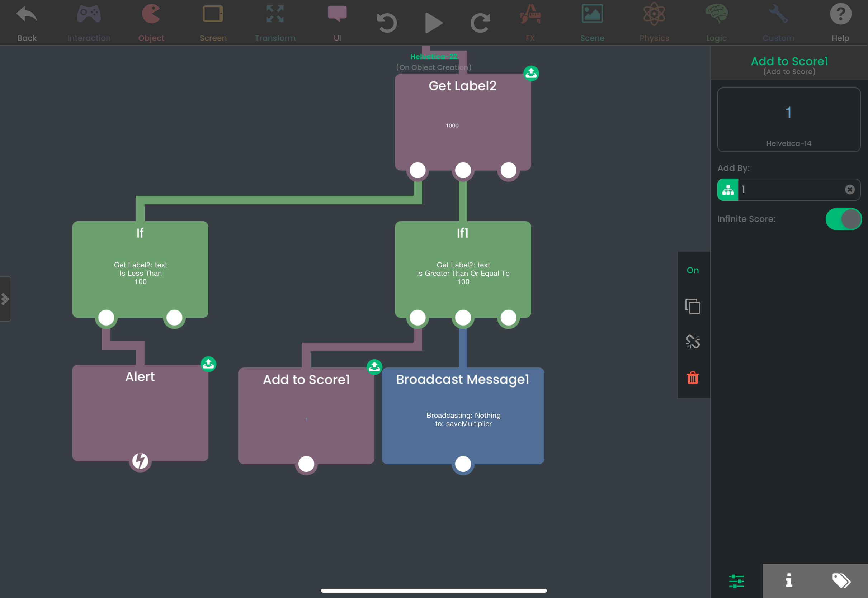
Task: Open the Logic behaviors category
Action: click(x=716, y=23)
